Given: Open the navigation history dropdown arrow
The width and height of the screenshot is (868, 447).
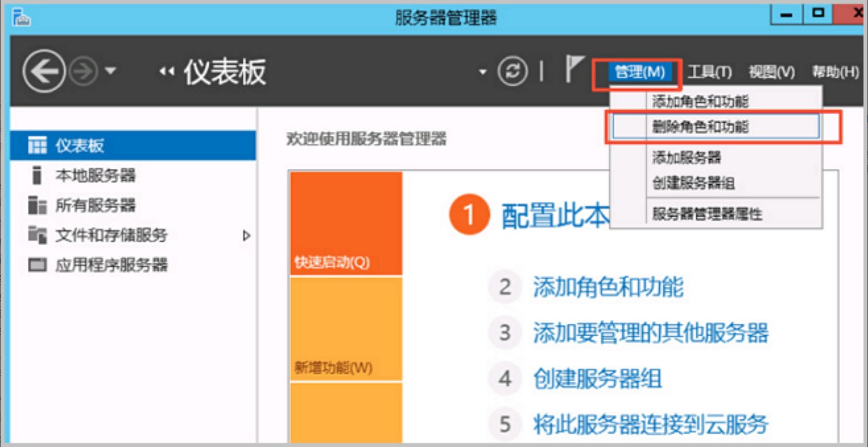Looking at the screenshot, I should (x=111, y=71).
